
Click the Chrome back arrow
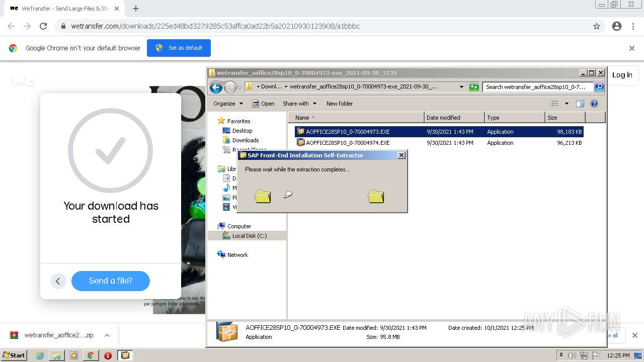tap(11, 26)
